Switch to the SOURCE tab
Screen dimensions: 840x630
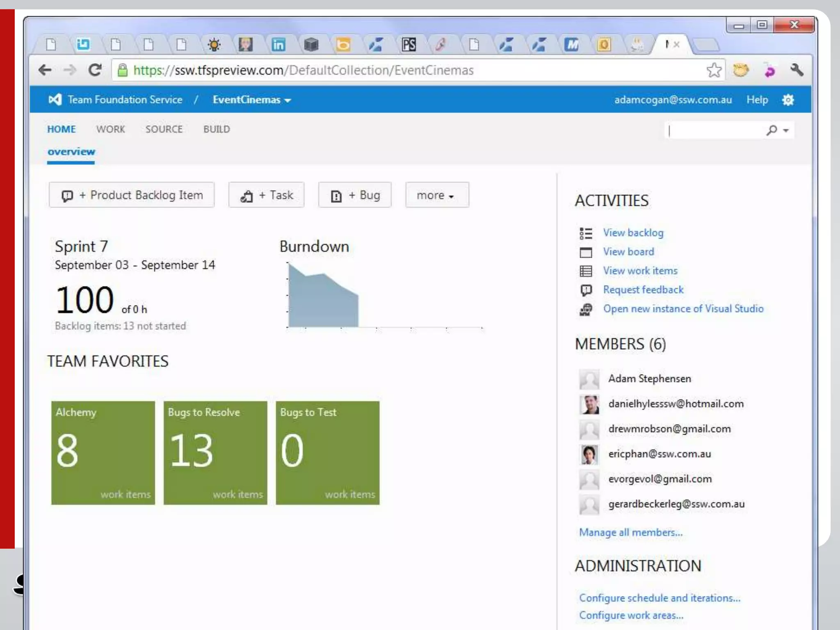coord(164,129)
